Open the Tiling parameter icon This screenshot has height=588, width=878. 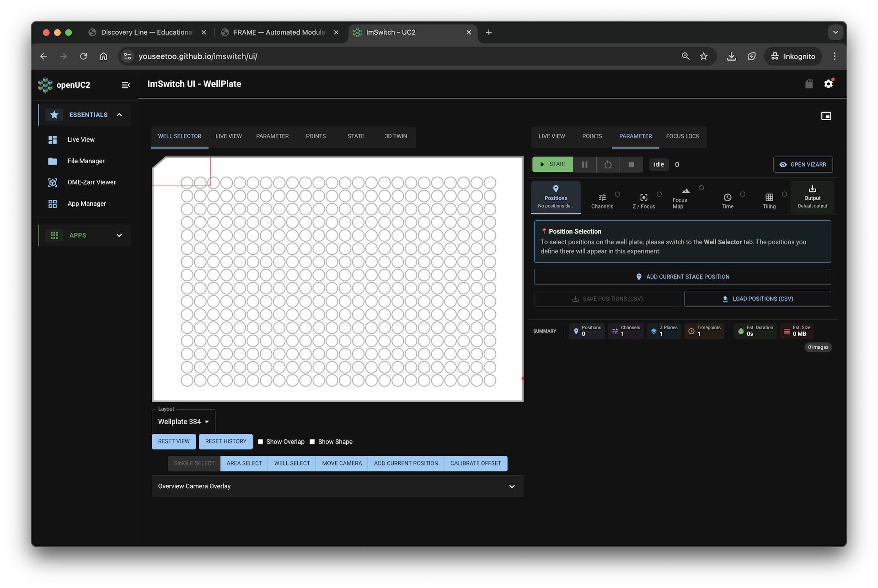tap(769, 198)
